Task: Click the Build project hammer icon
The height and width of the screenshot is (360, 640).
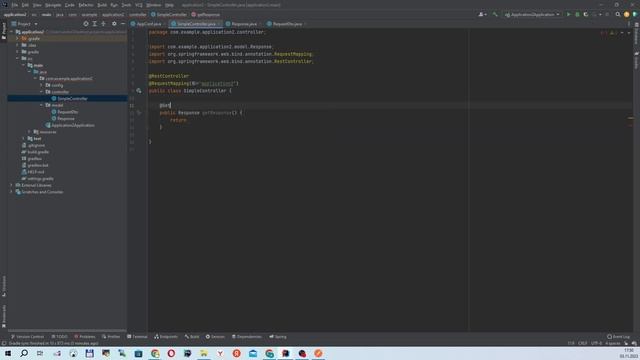Action: click(x=495, y=14)
